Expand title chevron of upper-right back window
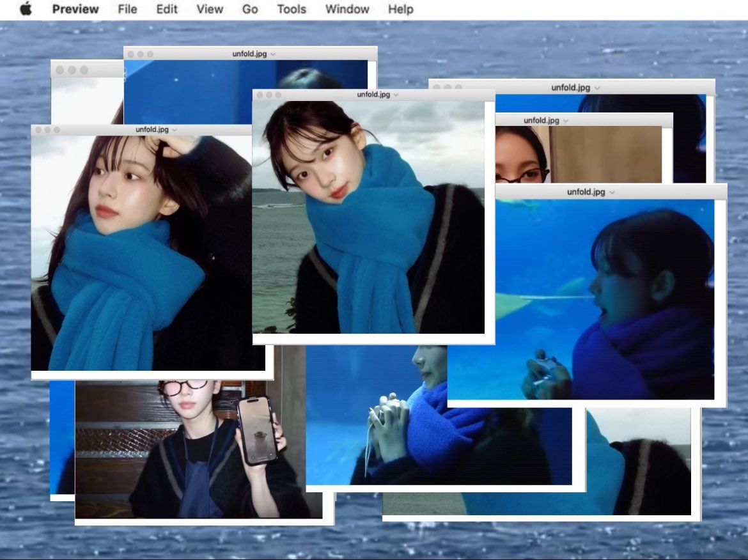Image resolution: width=748 pixels, height=560 pixels. pos(597,88)
